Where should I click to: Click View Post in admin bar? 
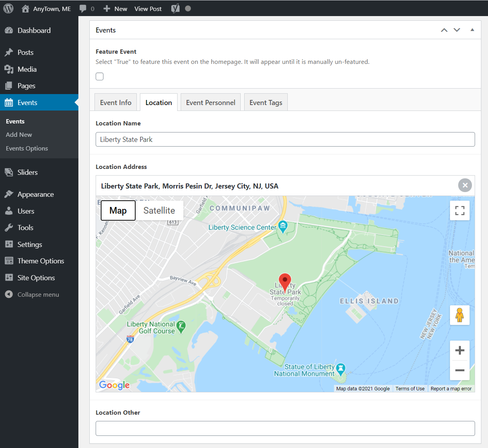pyautogui.click(x=148, y=9)
